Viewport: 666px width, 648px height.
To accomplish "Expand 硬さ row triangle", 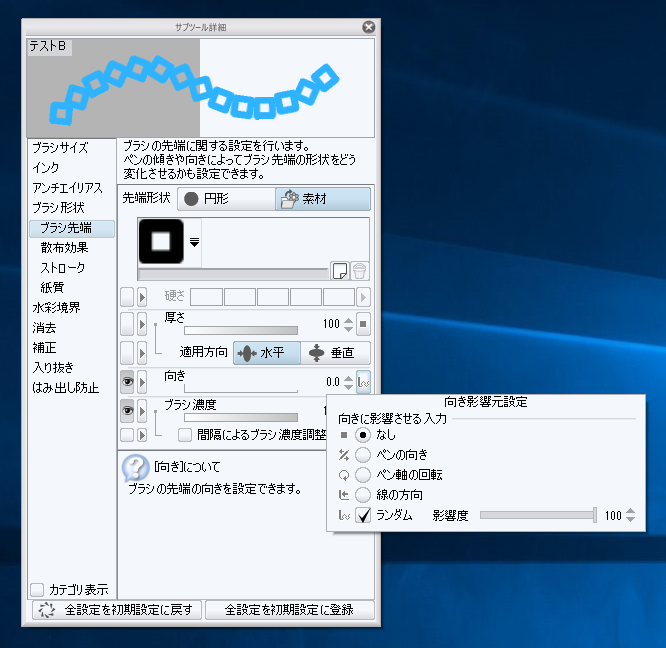I will tap(142, 297).
